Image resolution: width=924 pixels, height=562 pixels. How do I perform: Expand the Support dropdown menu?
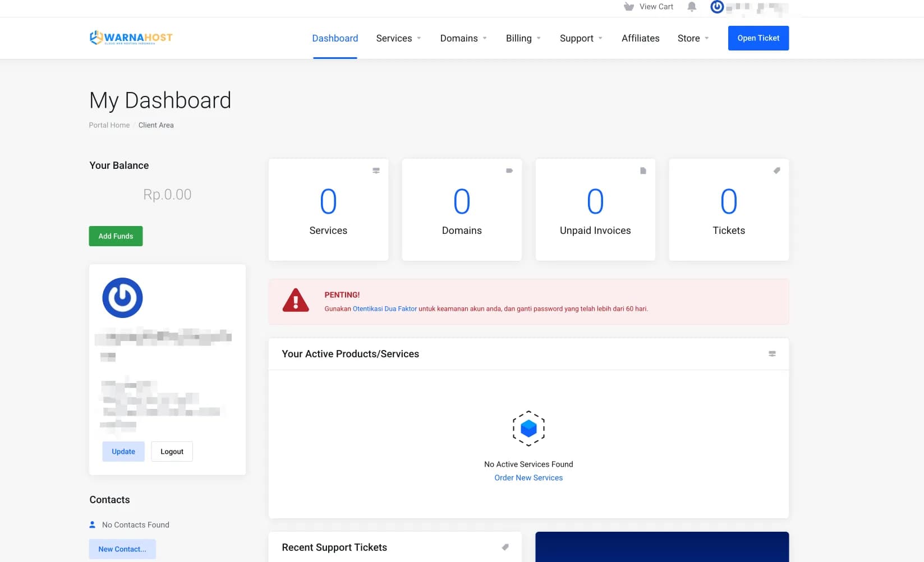click(x=581, y=38)
